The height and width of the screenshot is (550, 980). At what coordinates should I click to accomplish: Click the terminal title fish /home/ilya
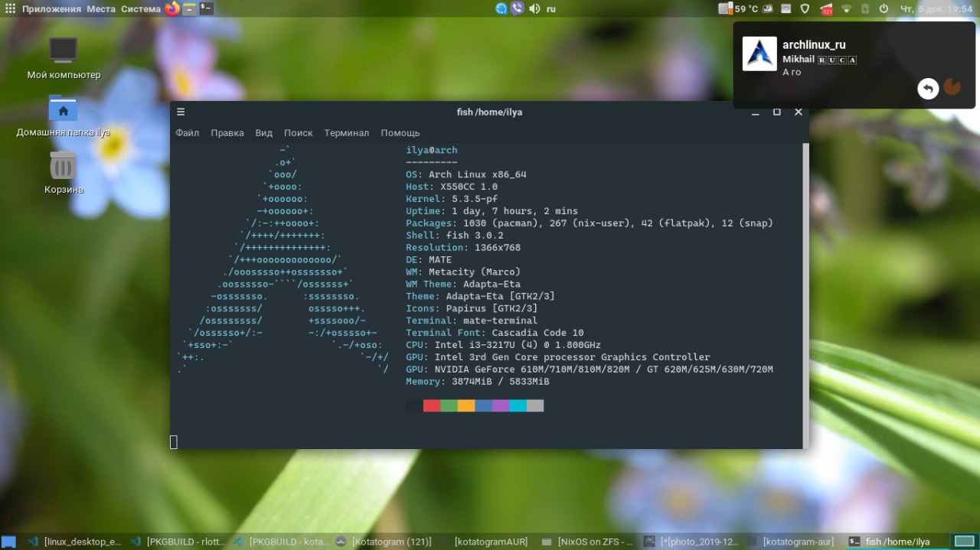[x=489, y=112]
